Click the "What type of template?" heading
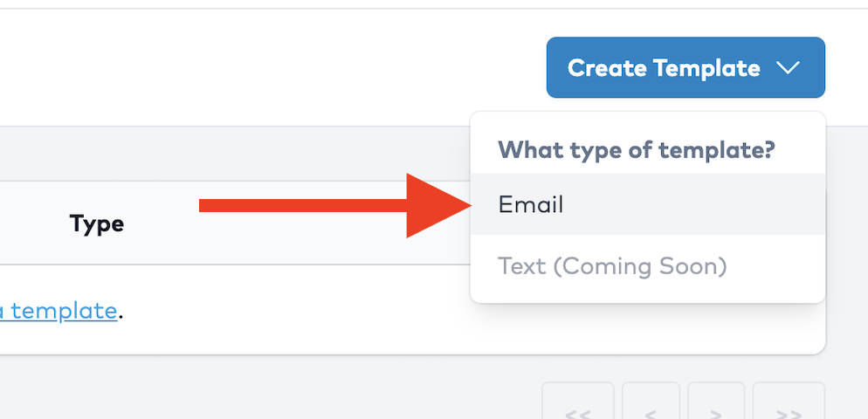The height and width of the screenshot is (419, 868). coord(636,149)
